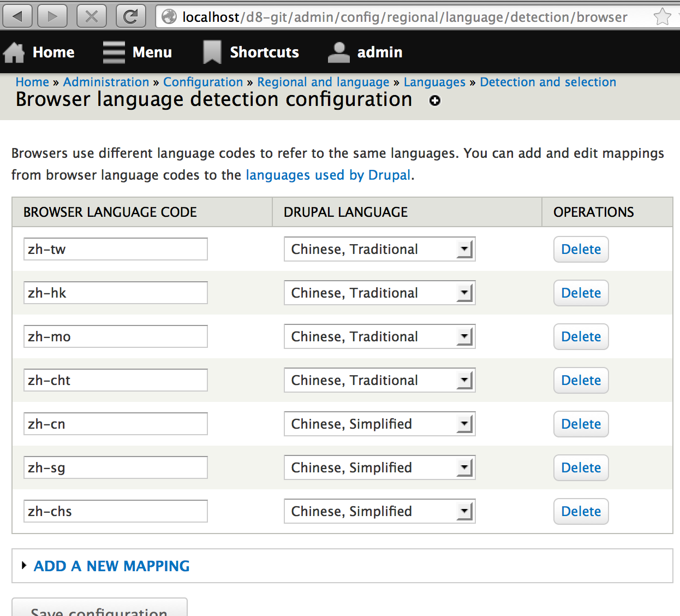Click the globe site icon in address bar
The width and height of the screenshot is (680, 616).
(x=169, y=16)
